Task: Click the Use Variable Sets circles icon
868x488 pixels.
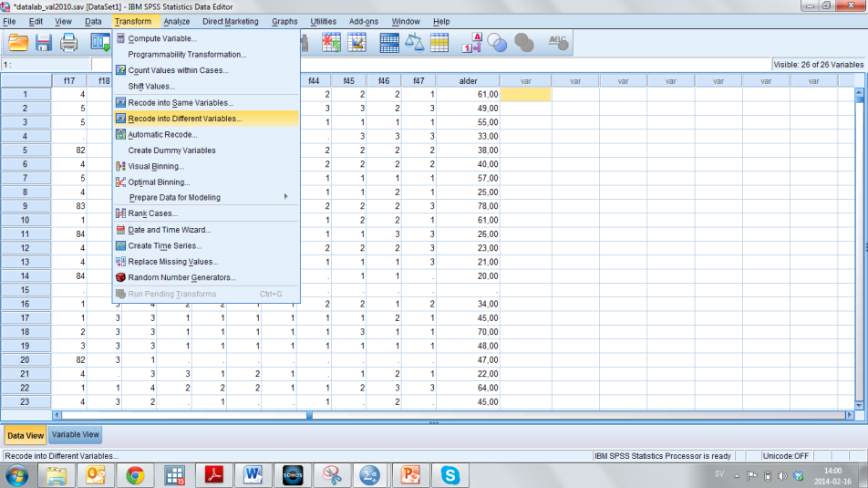Action: pyautogui.click(x=497, y=43)
